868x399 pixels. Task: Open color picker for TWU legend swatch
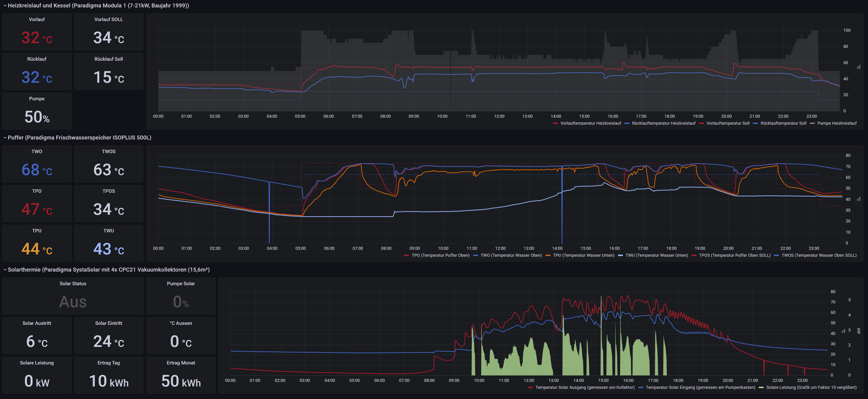coord(621,256)
